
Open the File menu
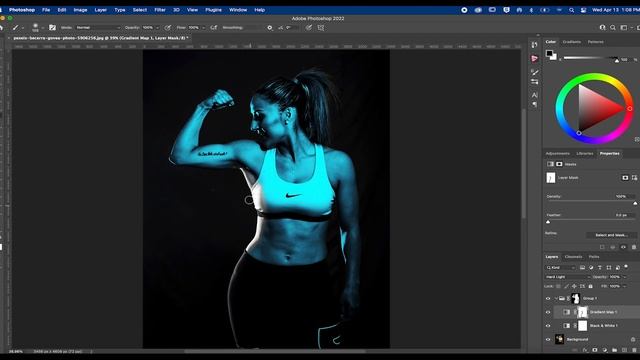(46, 10)
